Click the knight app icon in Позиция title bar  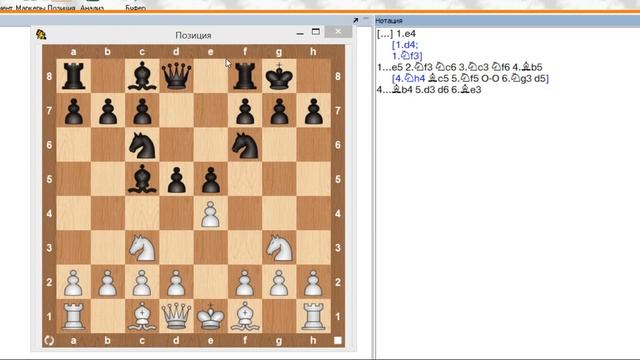tap(41, 34)
